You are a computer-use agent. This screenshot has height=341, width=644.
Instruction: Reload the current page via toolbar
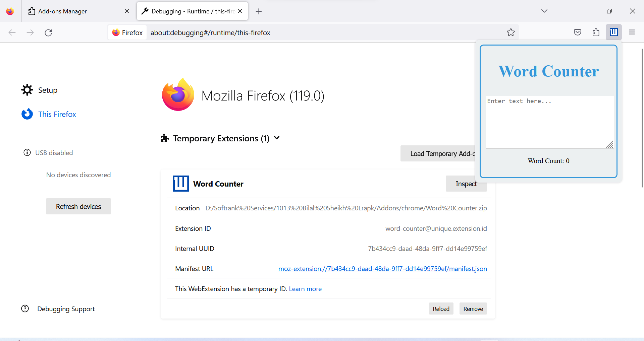[48, 32]
